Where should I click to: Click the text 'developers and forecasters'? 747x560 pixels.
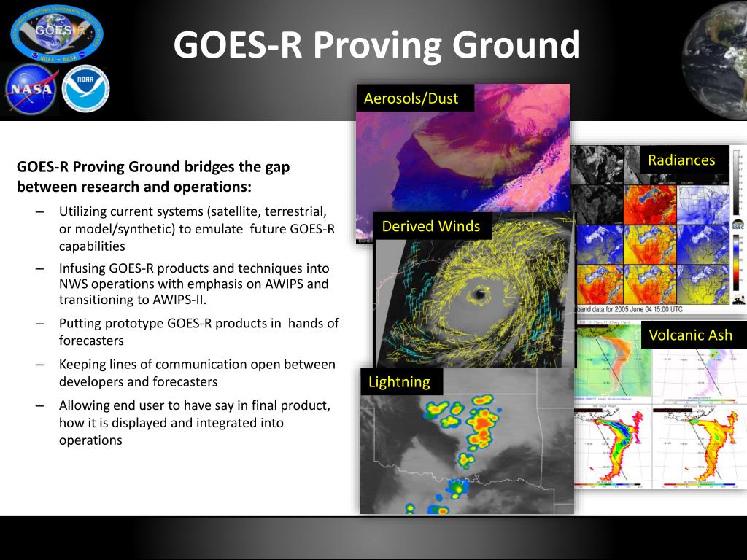pyautogui.click(x=138, y=382)
